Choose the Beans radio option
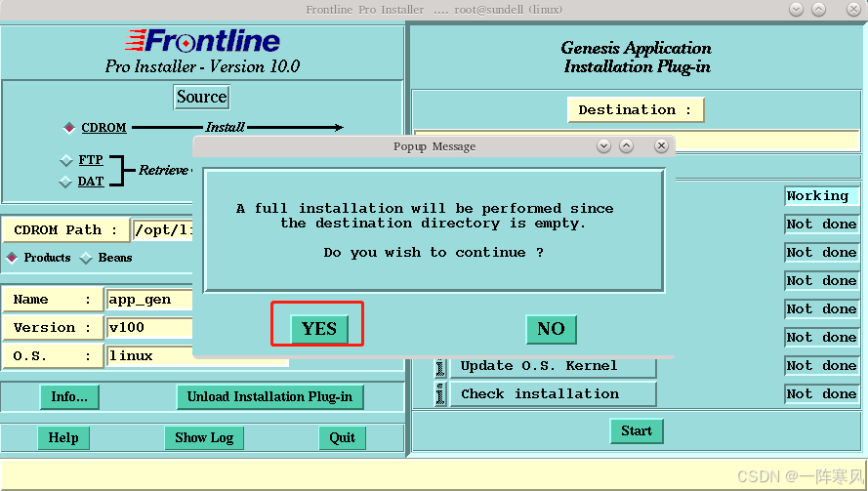The height and width of the screenshot is (491, 868). [86, 258]
